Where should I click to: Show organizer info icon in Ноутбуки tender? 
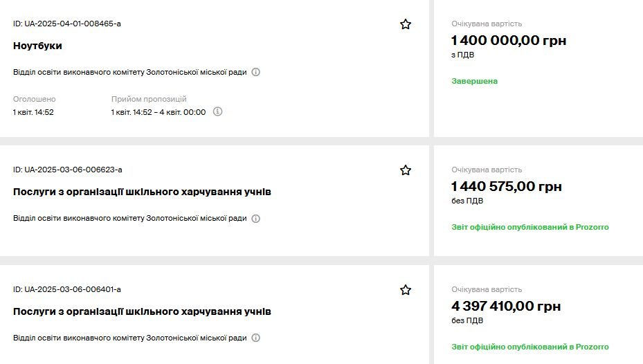pos(255,72)
